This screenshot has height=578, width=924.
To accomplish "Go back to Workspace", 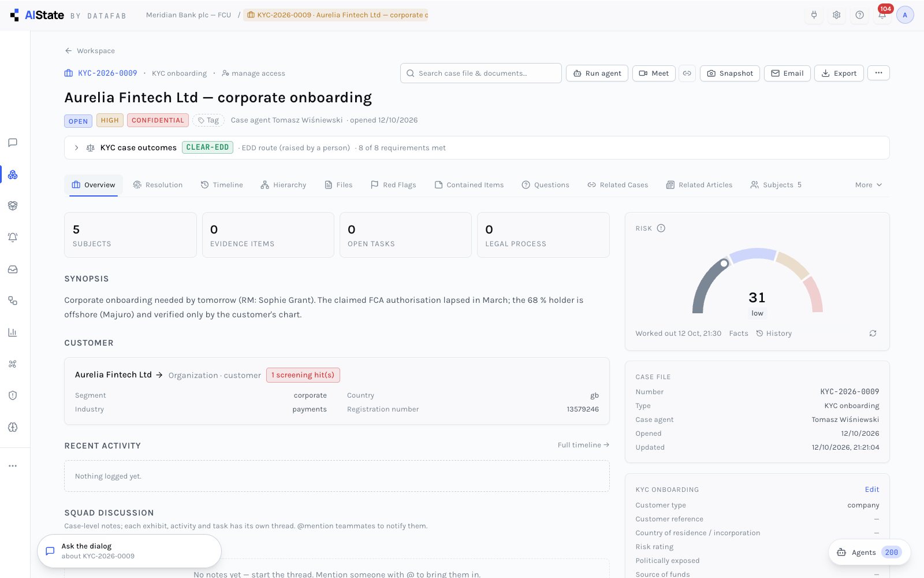I will (x=90, y=51).
